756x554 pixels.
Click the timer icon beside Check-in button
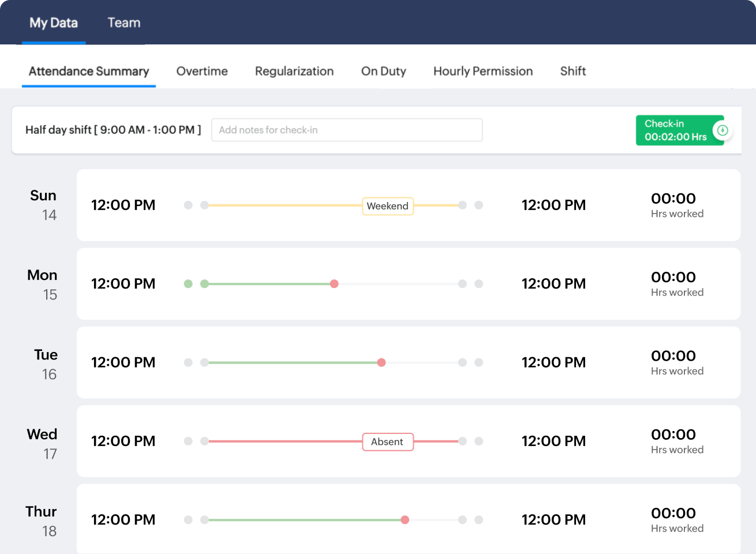(x=724, y=130)
